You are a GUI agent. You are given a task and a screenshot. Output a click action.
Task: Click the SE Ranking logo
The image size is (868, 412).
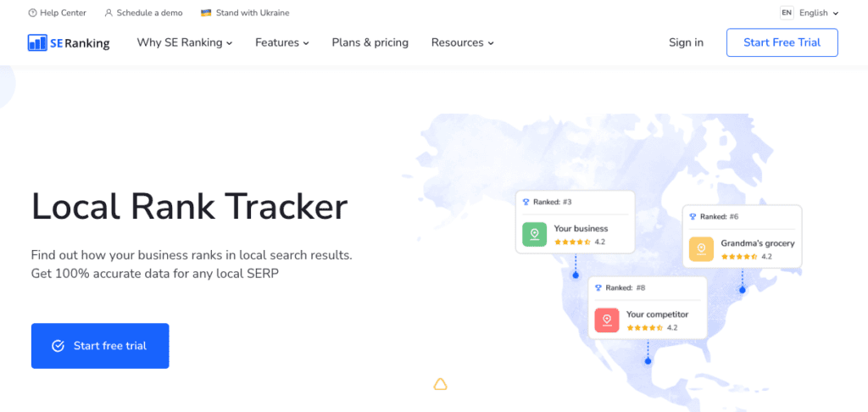pos(69,42)
